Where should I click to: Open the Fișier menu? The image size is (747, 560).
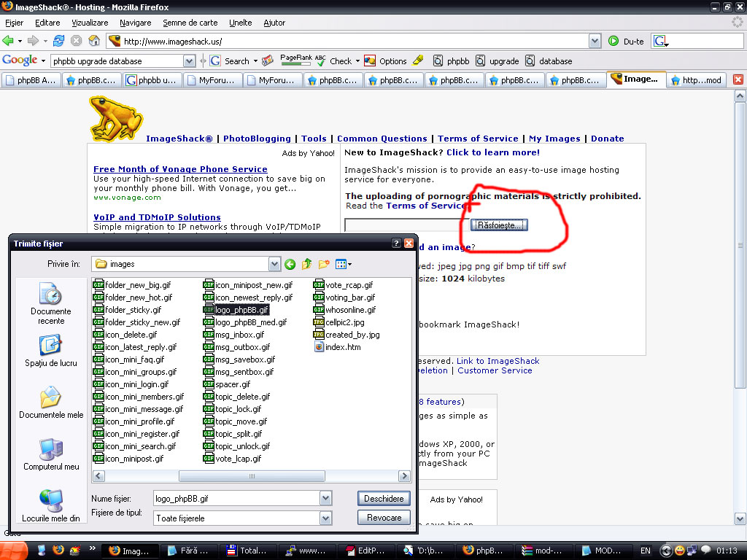pos(15,23)
